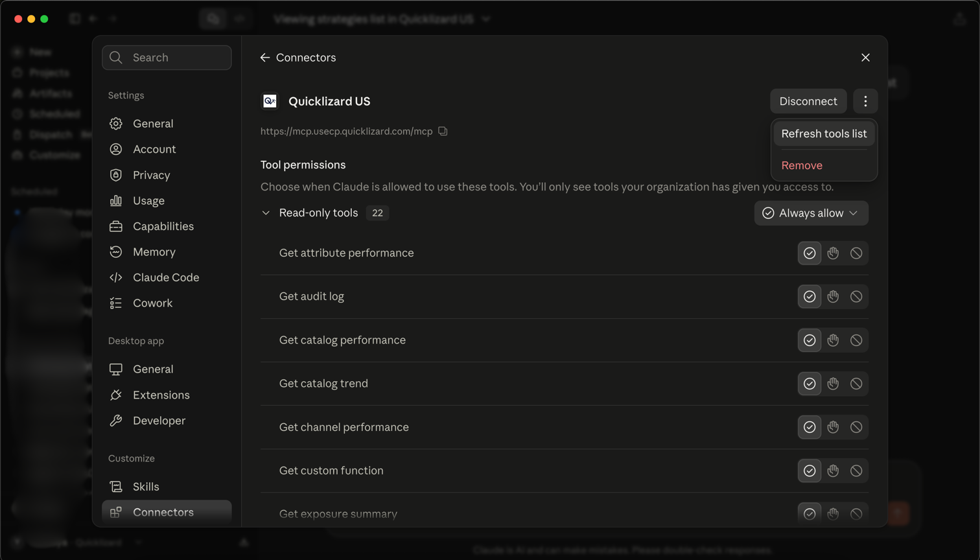Open Cowork settings

[167, 303]
